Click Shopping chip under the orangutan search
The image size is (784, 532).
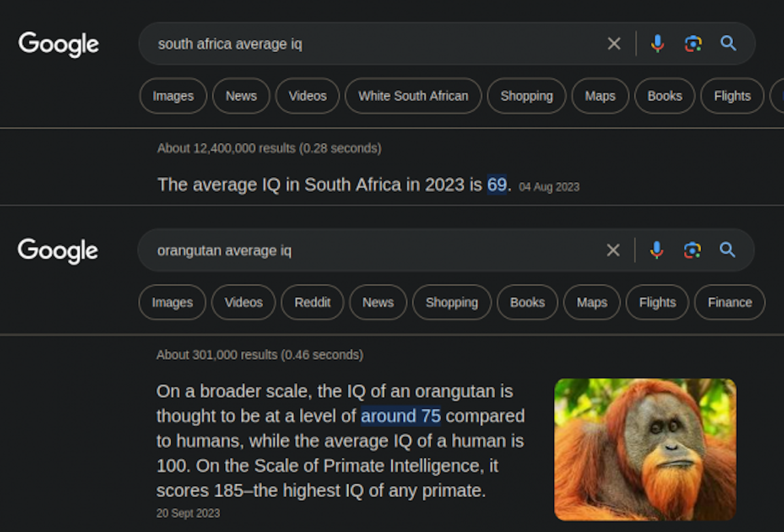[x=451, y=302]
